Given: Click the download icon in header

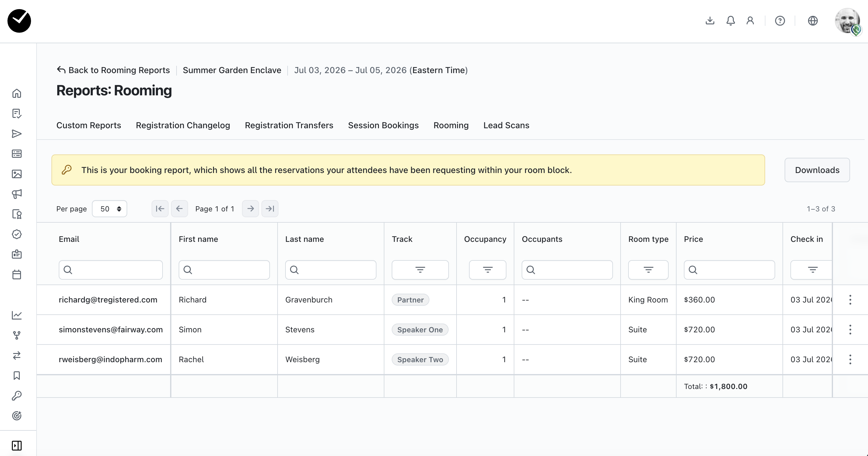Looking at the screenshot, I should click(x=710, y=21).
